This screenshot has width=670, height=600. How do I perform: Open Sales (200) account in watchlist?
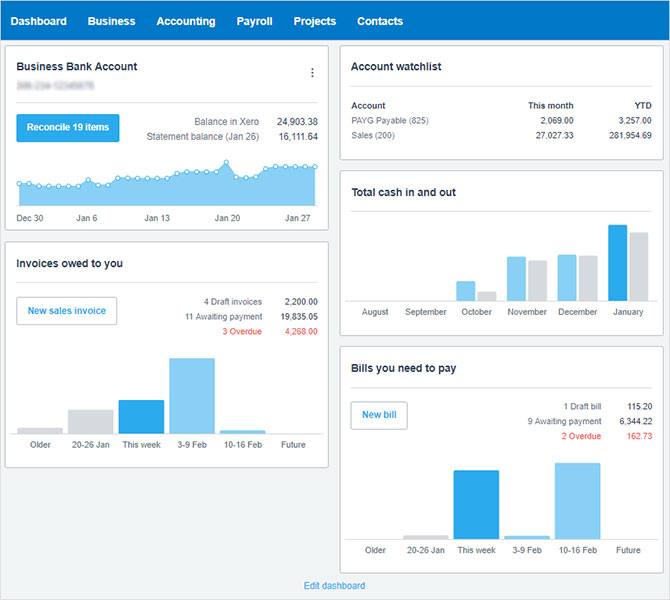[x=373, y=135]
